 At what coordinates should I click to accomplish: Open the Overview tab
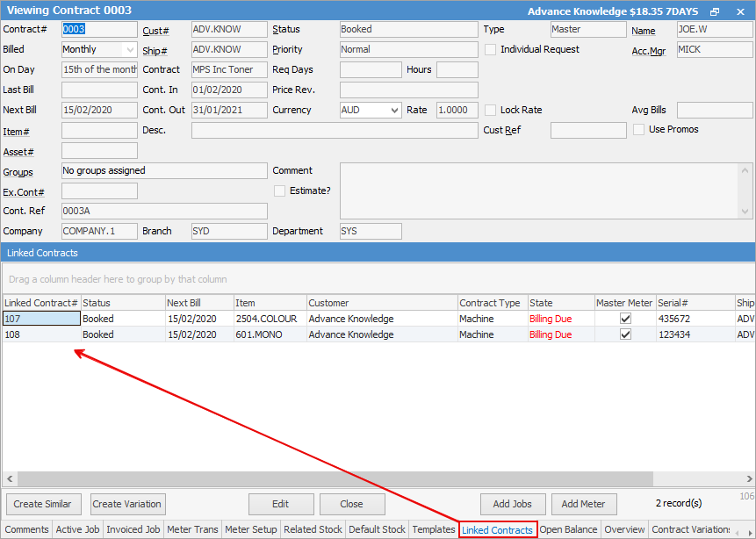point(624,529)
